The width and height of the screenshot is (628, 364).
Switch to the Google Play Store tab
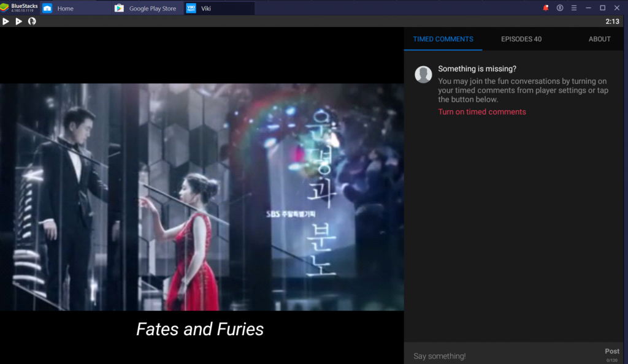pos(148,8)
